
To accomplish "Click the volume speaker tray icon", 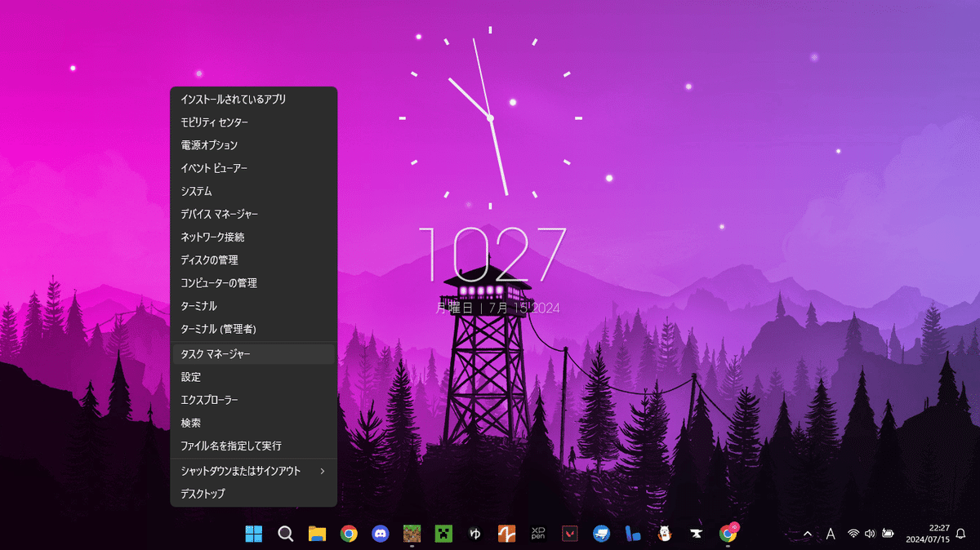I will coord(870,534).
